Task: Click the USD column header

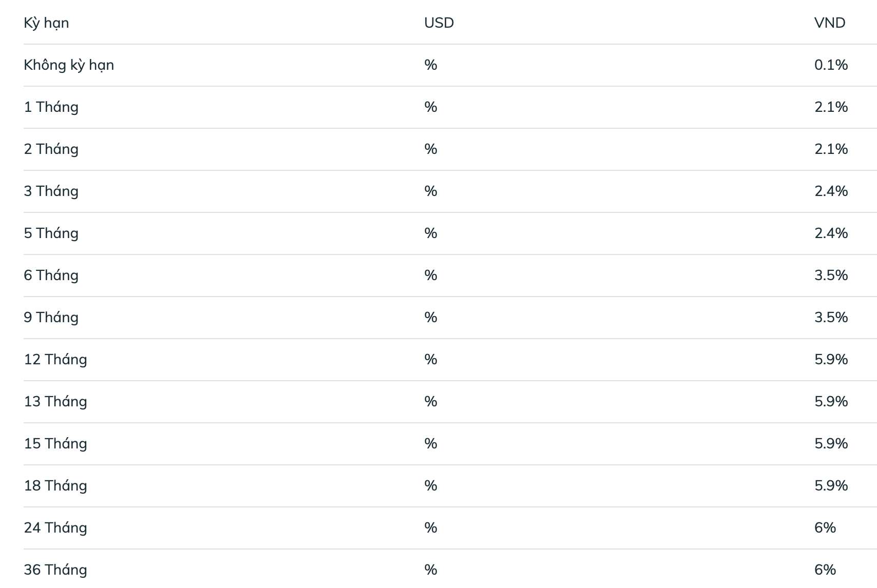Action: pos(439,23)
